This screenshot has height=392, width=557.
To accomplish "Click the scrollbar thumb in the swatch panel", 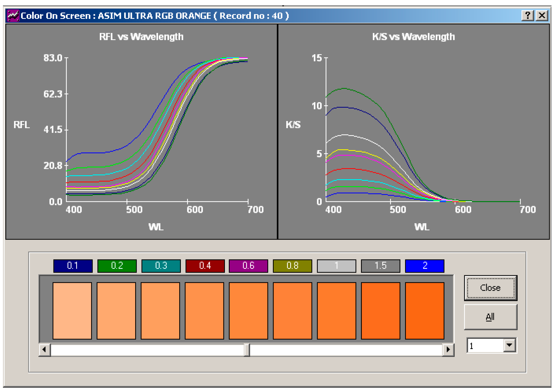I will tap(247, 350).
